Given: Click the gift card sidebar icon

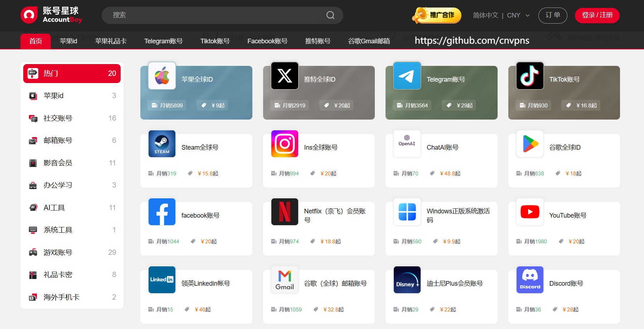Looking at the screenshot, I should tap(33, 275).
